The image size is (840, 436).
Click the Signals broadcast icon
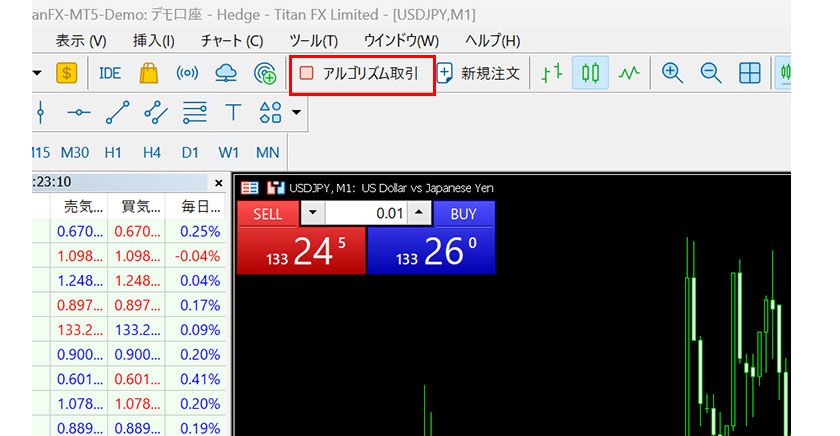(187, 73)
